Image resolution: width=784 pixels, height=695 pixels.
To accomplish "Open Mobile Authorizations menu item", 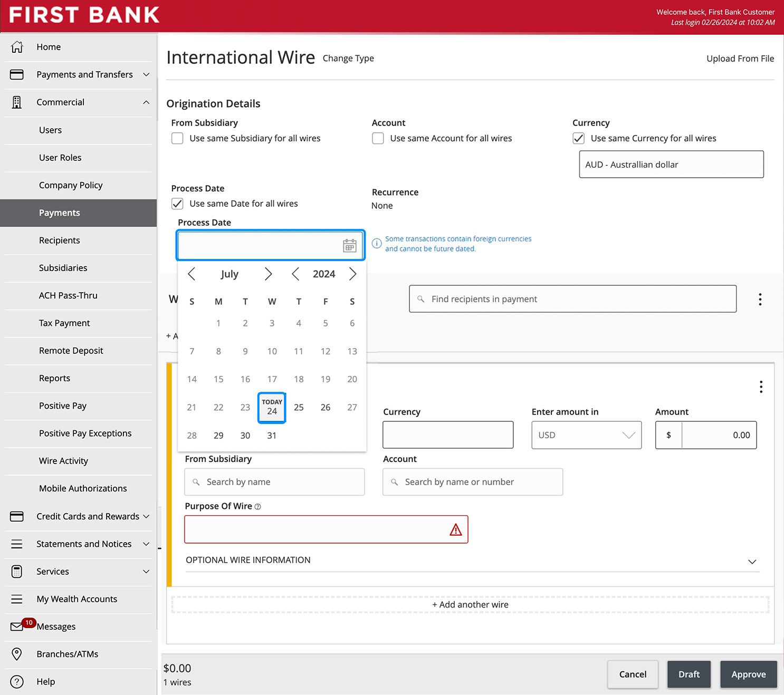I will coord(83,488).
